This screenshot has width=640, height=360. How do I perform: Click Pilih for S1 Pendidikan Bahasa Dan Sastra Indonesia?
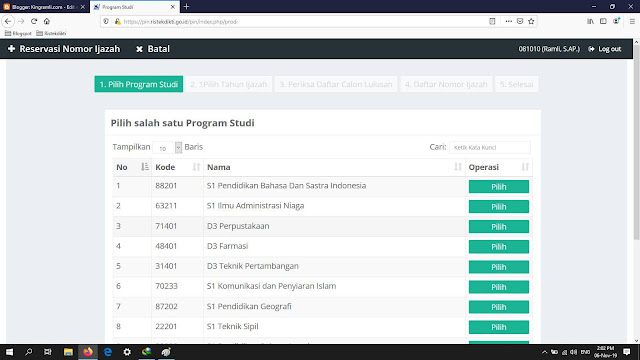[x=499, y=187]
